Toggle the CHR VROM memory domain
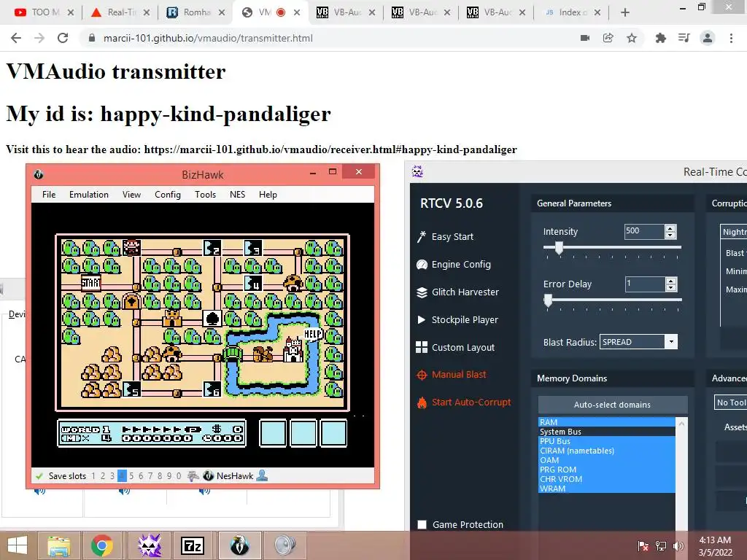This screenshot has width=747, height=560. point(606,479)
